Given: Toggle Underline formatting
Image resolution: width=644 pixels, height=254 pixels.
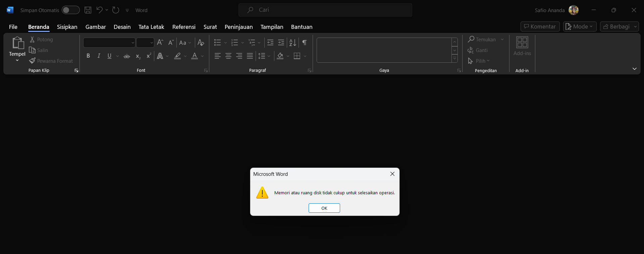Looking at the screenshot, I should click(109, 56).
